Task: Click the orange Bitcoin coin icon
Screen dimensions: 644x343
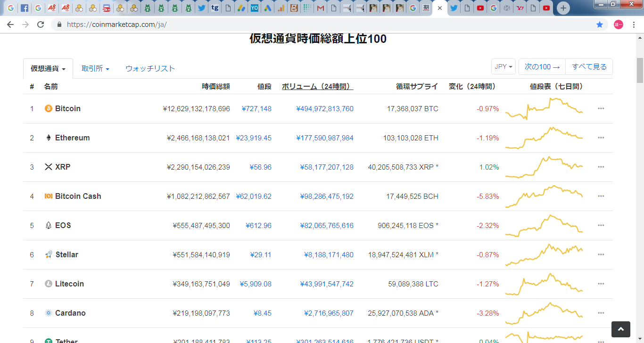Action: [x=48, y=108]
